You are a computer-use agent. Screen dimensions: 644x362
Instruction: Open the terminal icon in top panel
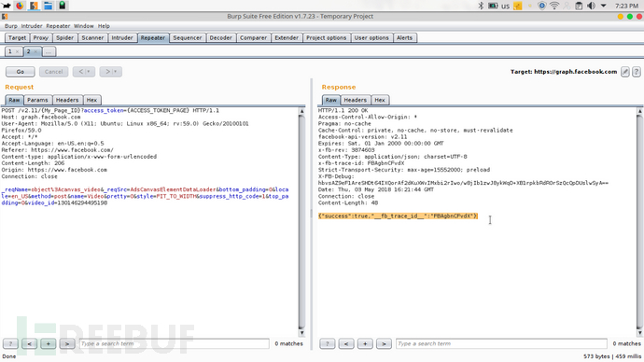(62, 6)
